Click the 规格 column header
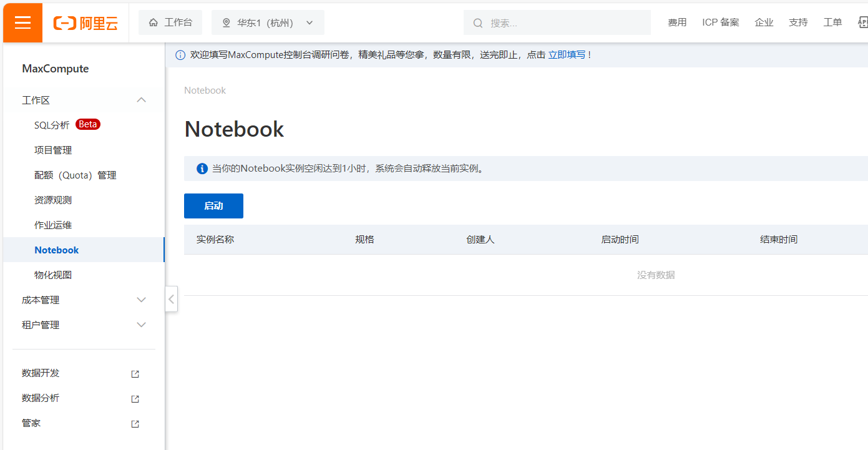This screenshot has height=450, width=868. click(364, 240)
